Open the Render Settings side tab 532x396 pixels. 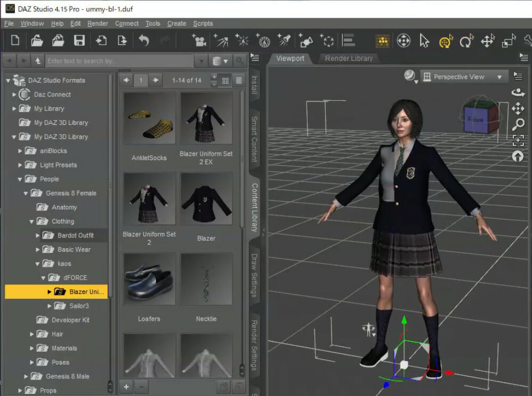[254, 345]
